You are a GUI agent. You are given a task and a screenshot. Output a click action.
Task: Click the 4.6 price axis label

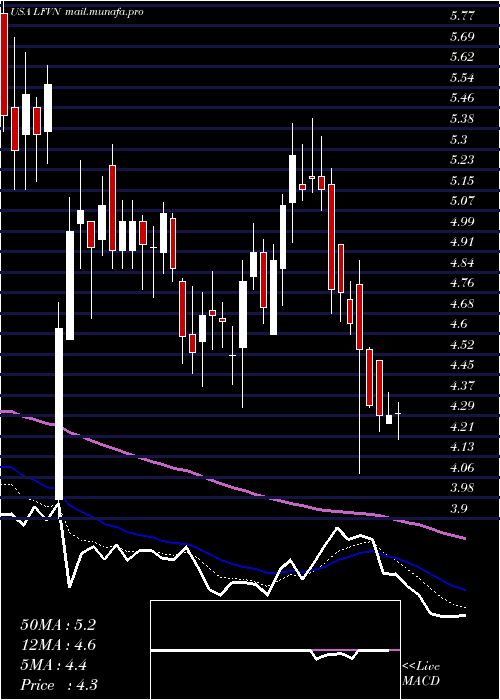click(x=459, y=324)
